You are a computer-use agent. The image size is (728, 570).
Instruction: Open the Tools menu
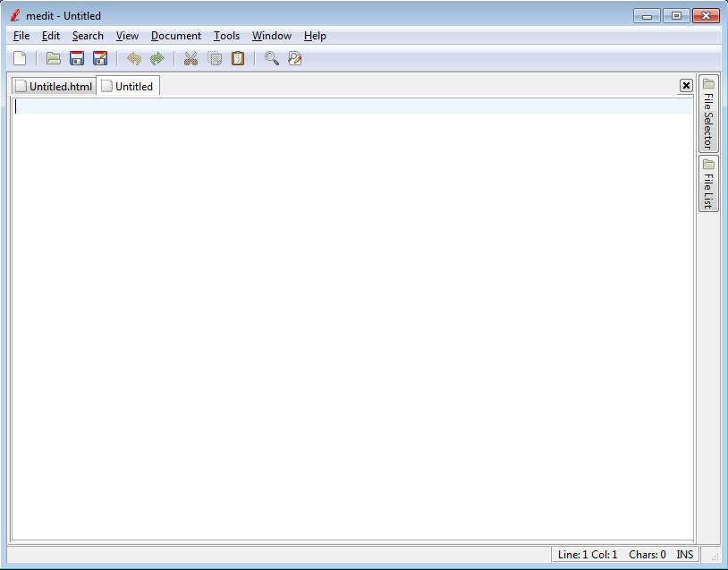click(226, 36)
